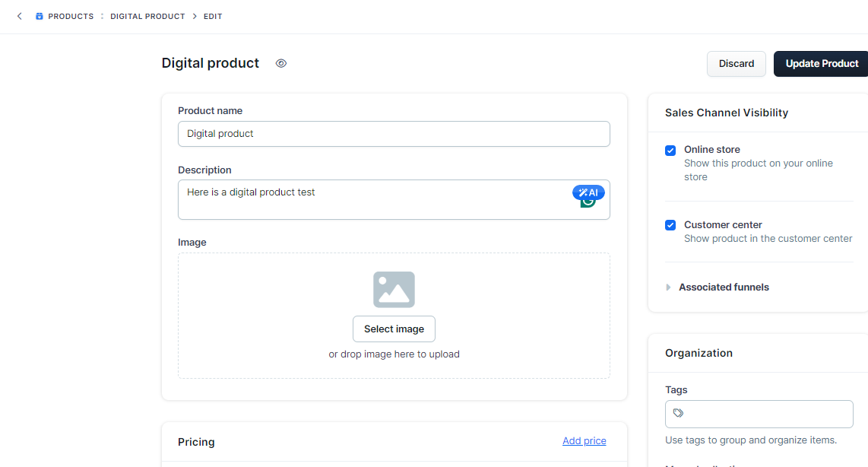Open the PRODUCTS breadcrumb page
The image size is (868, 467).
[70, 16]
